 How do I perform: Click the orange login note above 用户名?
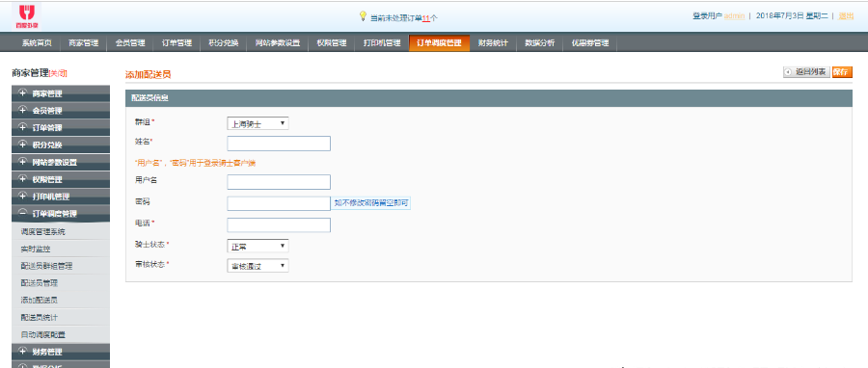tap(195, 163)
